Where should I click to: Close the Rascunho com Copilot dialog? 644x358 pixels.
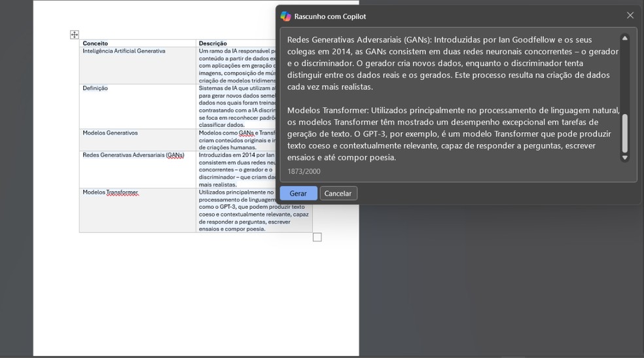(630, 16)
